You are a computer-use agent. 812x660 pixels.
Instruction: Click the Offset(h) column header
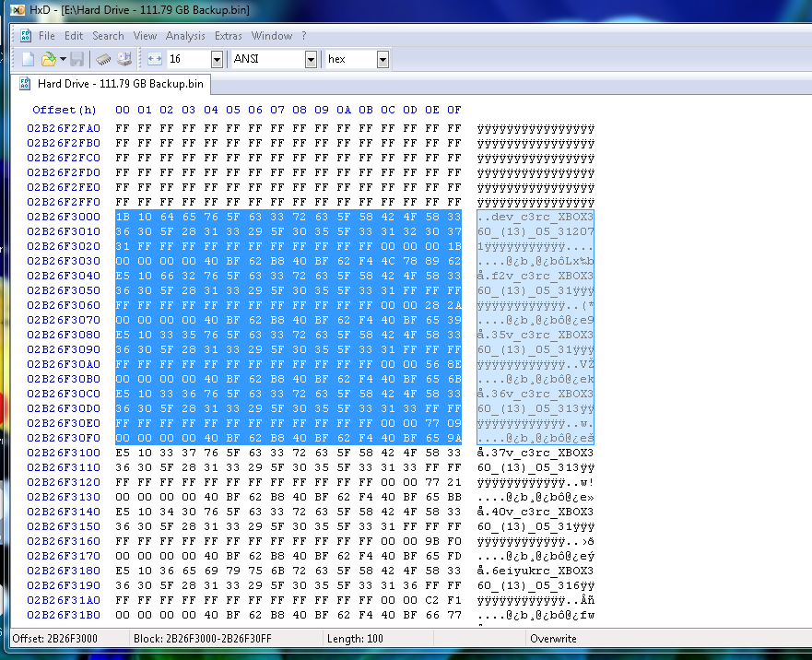point(65,110)
